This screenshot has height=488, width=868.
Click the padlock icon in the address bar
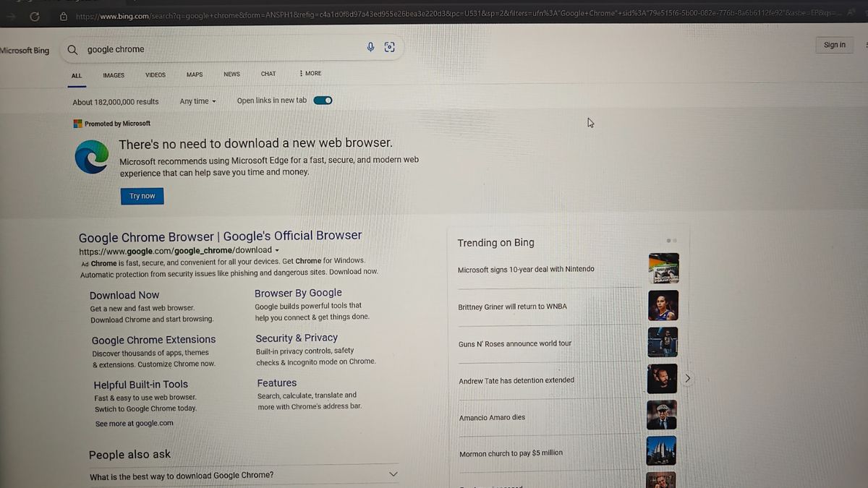[62, 16]
